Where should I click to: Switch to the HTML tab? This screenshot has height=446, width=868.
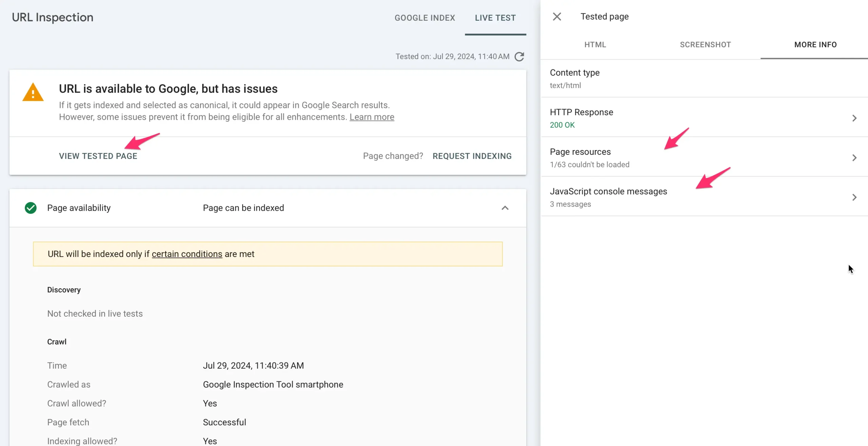595,44
